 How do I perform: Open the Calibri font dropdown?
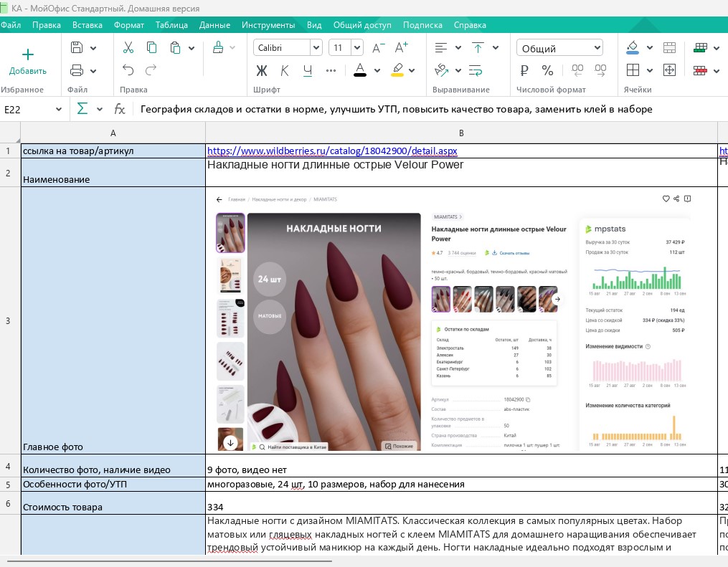point(316,47)
